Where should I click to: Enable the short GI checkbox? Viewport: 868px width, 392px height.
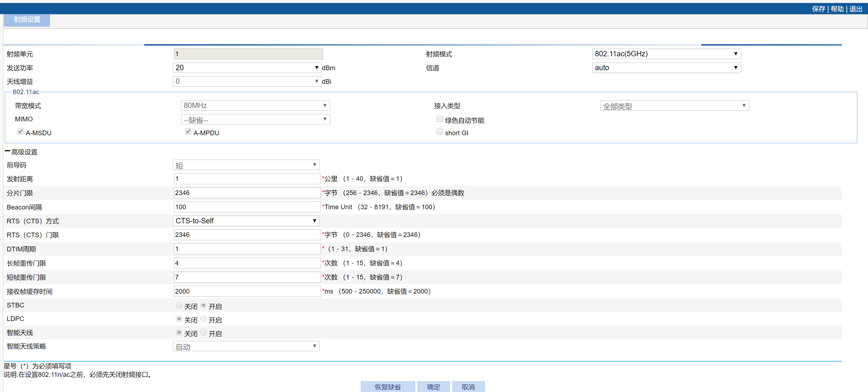439,132
